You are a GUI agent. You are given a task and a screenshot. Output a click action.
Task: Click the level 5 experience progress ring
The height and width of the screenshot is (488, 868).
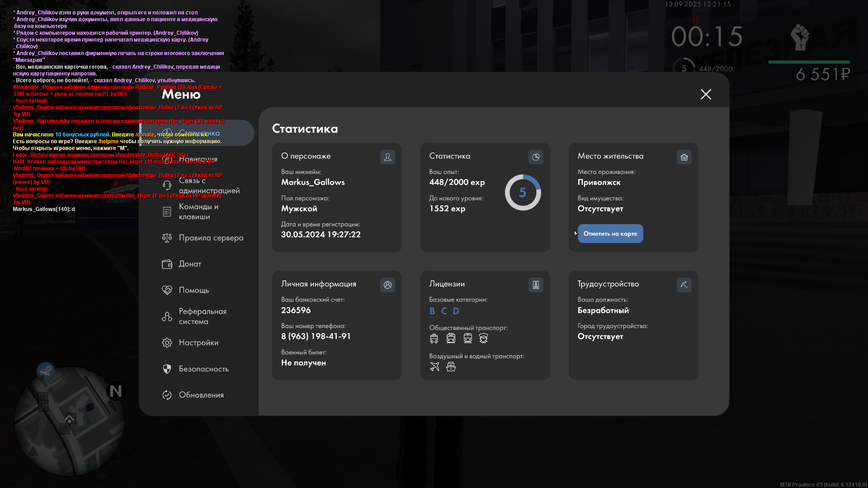pos(523,192)
